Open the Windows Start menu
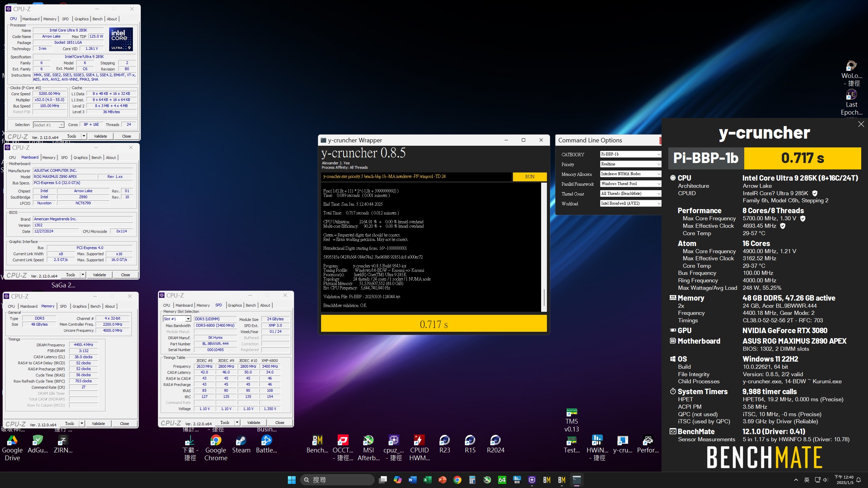The image size is (868, 488). click(292, 480)
